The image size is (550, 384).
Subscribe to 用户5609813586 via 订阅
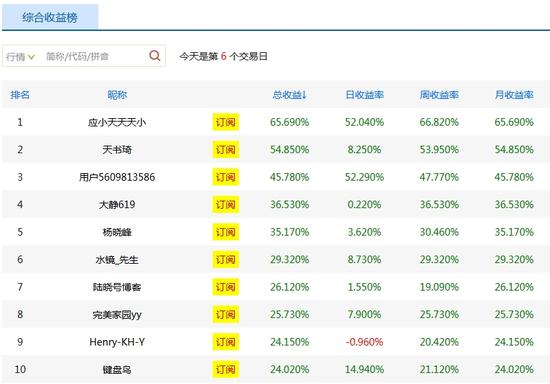(226, 177)
